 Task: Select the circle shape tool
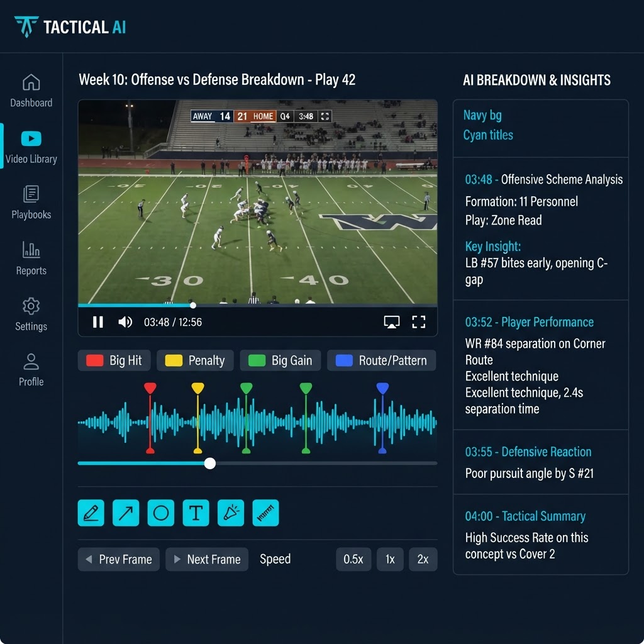(x=160, y=513)
